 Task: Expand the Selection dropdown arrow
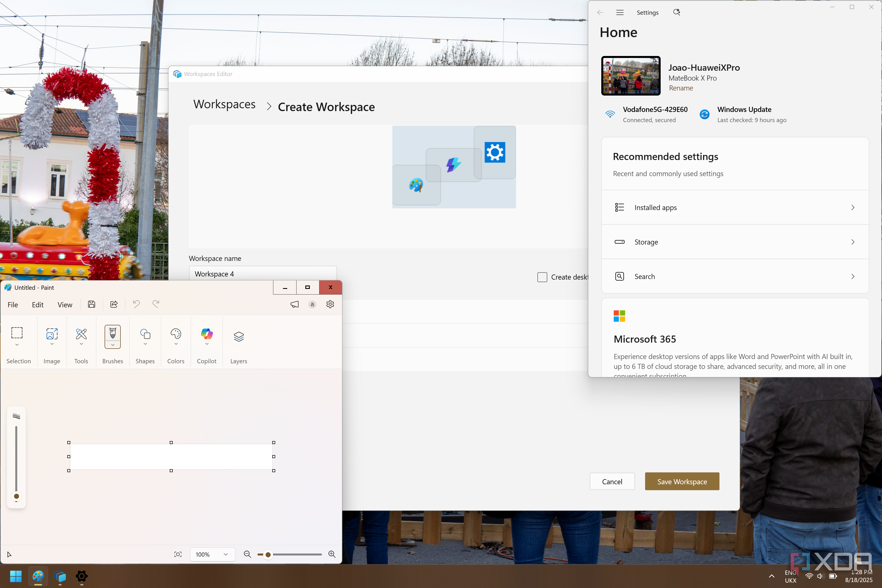click(17, 345)
